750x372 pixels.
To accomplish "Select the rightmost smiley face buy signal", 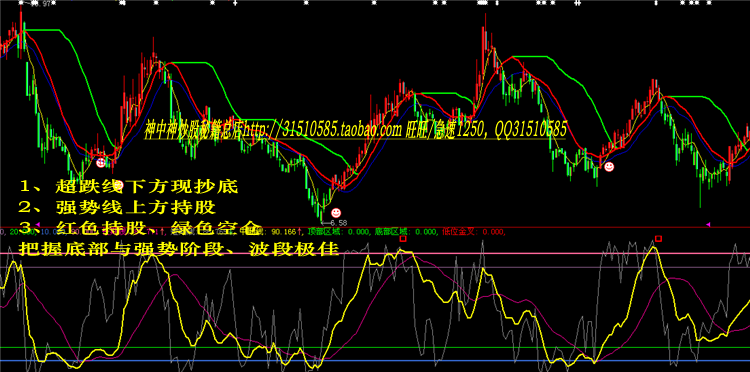I will pyautogui.click(x=609, y=167).
